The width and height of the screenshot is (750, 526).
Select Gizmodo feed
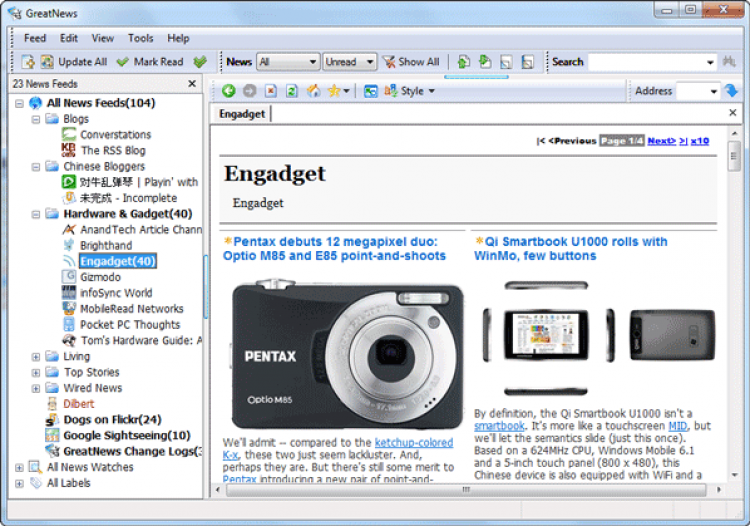tap(100, 277)
